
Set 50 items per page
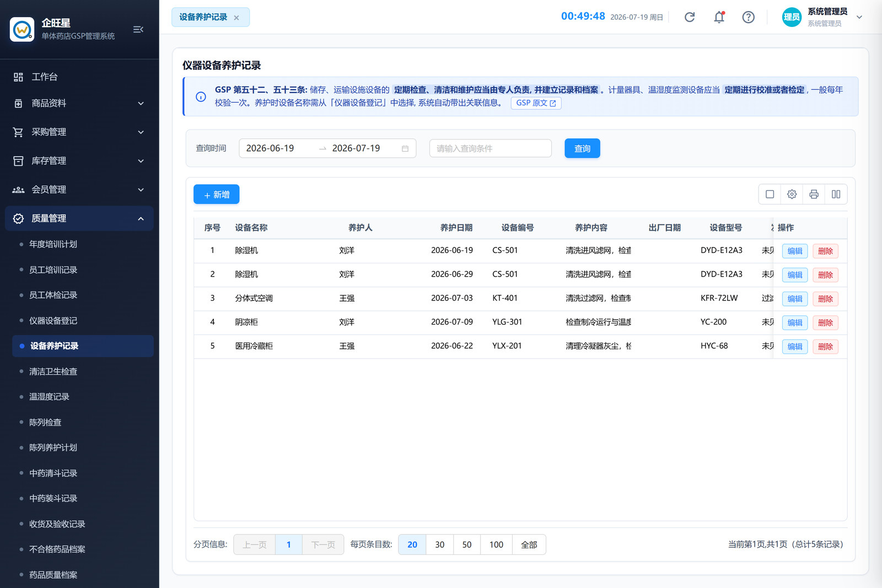[x=467, y=544]
